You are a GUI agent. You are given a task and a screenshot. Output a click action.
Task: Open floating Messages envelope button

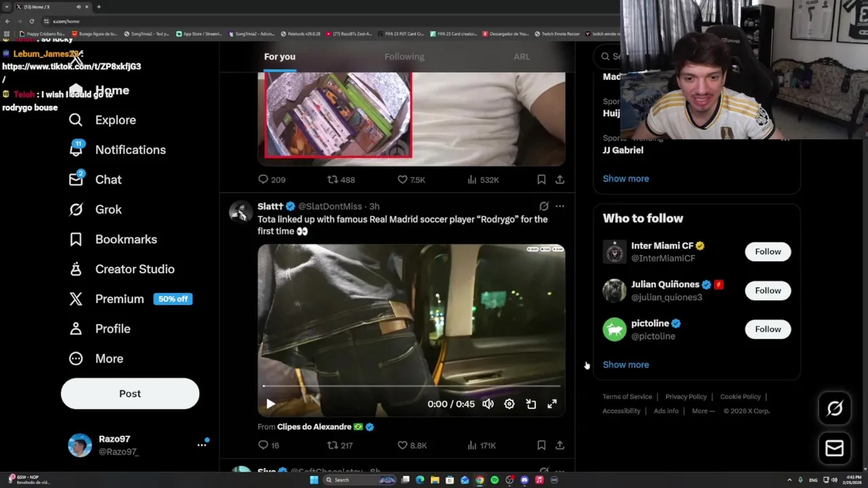click(834, 448)
